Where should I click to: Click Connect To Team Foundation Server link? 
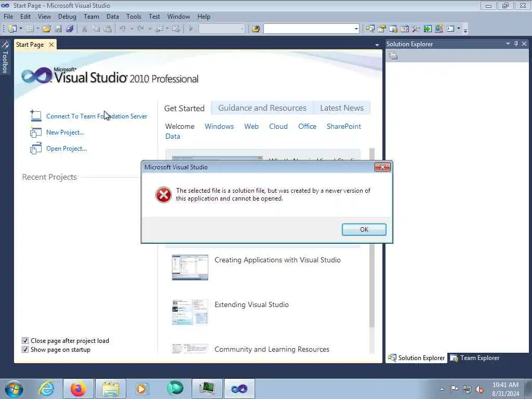(97, 116)
